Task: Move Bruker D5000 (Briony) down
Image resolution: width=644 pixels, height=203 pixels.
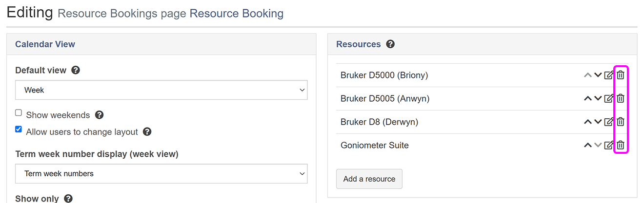Action: (x=598, y=75)
